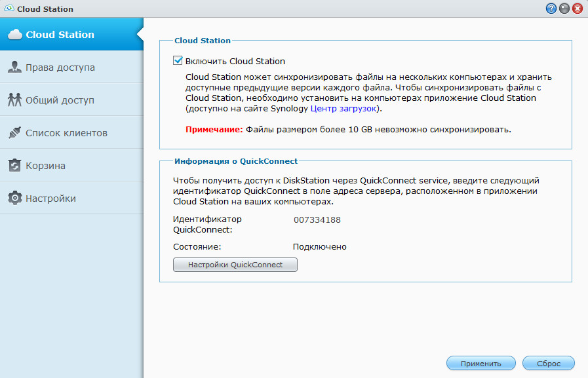The height and width of the screenshot is (378, 588).
Task: Click the gray round window button
Action: (x=564, y=9)
